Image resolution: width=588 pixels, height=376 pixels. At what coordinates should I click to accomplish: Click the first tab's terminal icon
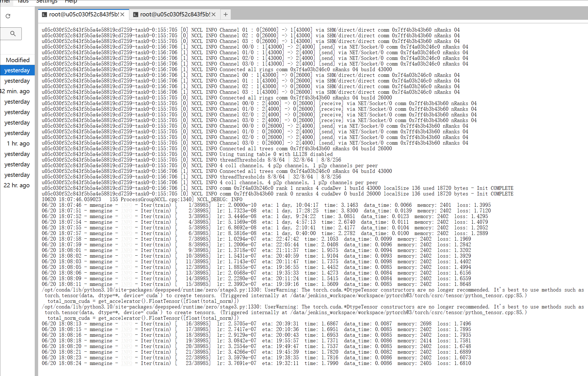[44, 14]
